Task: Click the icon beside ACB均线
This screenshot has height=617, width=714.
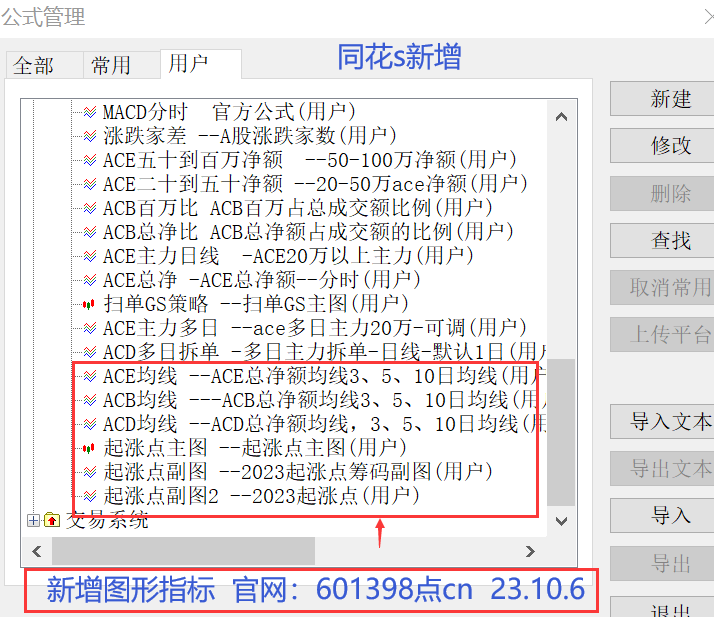Action: [x=90, y=400]
